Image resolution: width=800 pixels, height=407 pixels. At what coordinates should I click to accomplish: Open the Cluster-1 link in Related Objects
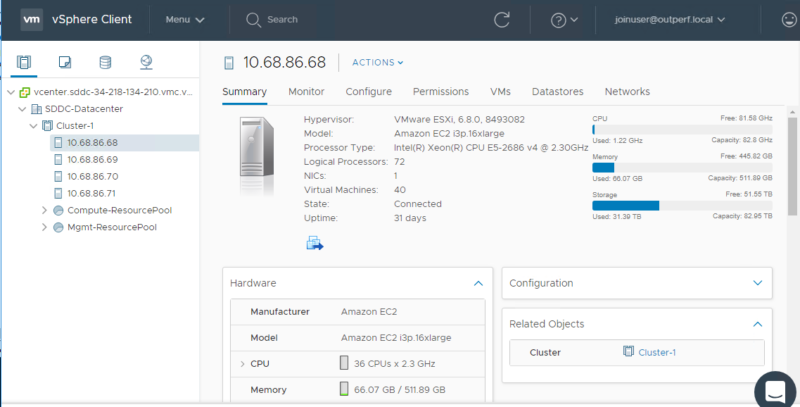[x=657, y=352]
